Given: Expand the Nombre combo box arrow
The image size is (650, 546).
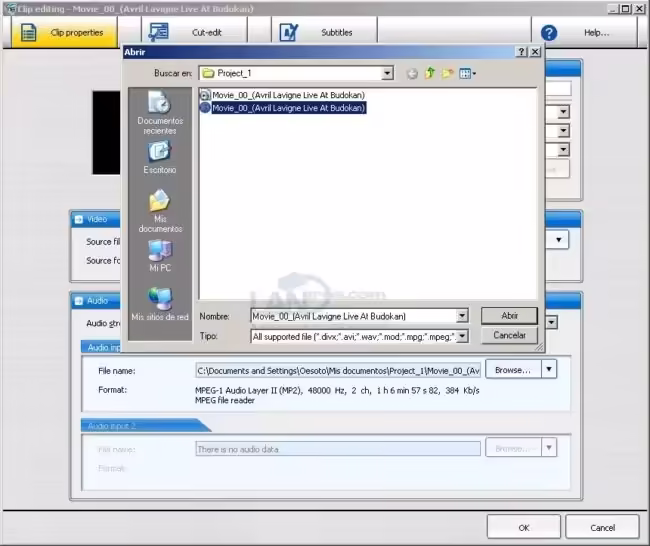Looking at the screenshot, I should (x=462, y=316).
